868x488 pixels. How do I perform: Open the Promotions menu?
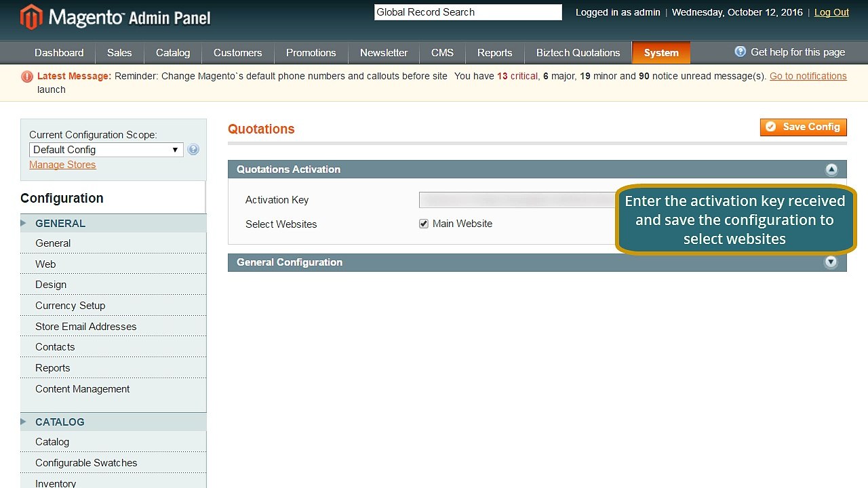[311, 53]
